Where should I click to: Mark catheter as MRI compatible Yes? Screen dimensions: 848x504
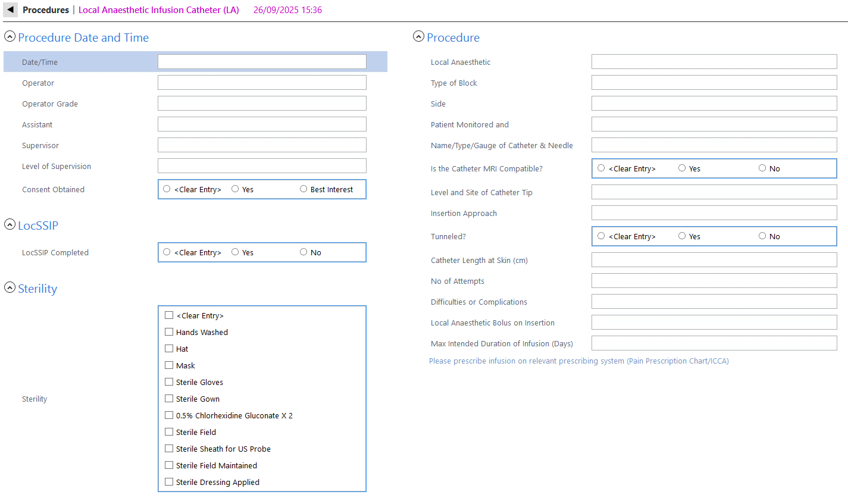point(682,168)
